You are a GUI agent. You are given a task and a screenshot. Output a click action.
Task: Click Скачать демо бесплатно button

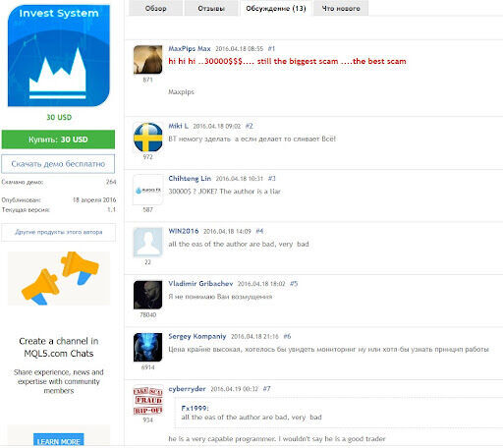point(58,164)
